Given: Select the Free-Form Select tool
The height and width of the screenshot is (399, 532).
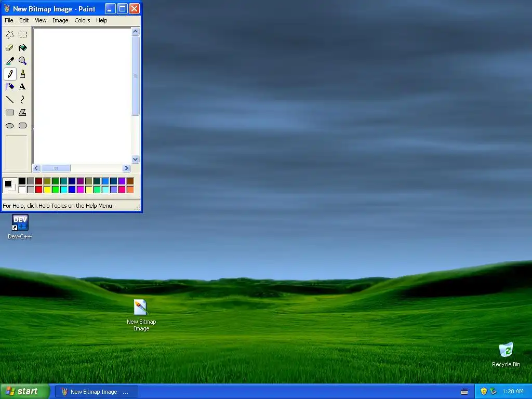Looking at the screenshot, I should (x=10, y=35).
